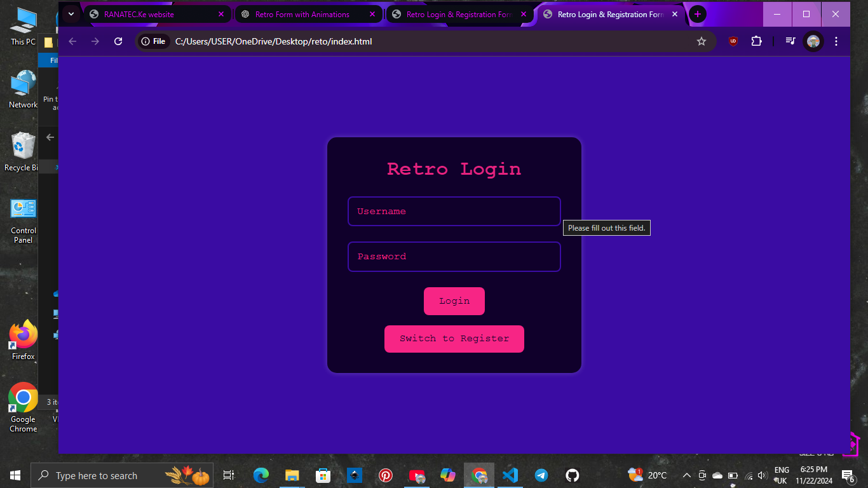Viewport: 868px width, 488px height.
Task: Open the media controls icon
Action: 790,41
